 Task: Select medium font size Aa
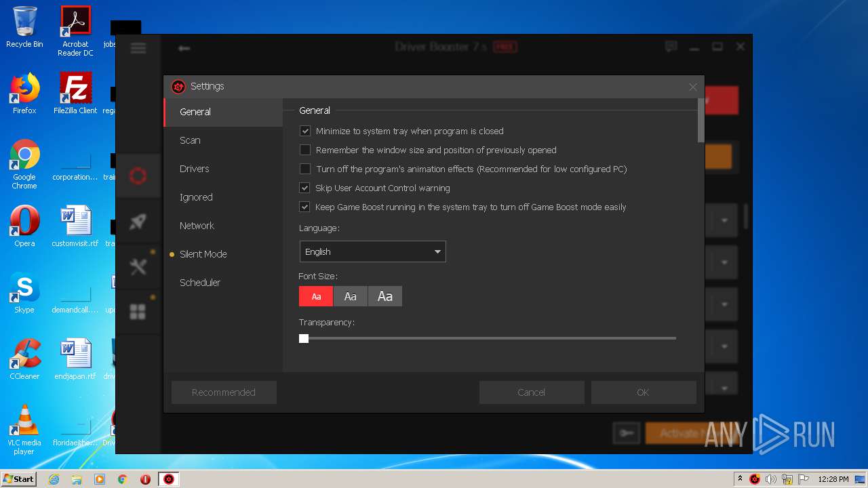pos(351,296)
